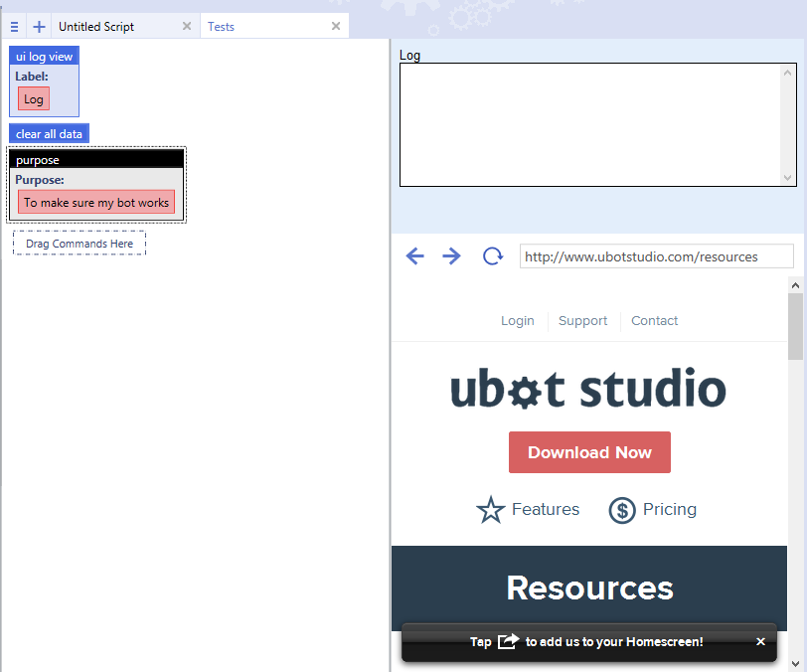Click the ubot studio logo
This screenshot has height=672, width=807.
click(588, 388)
